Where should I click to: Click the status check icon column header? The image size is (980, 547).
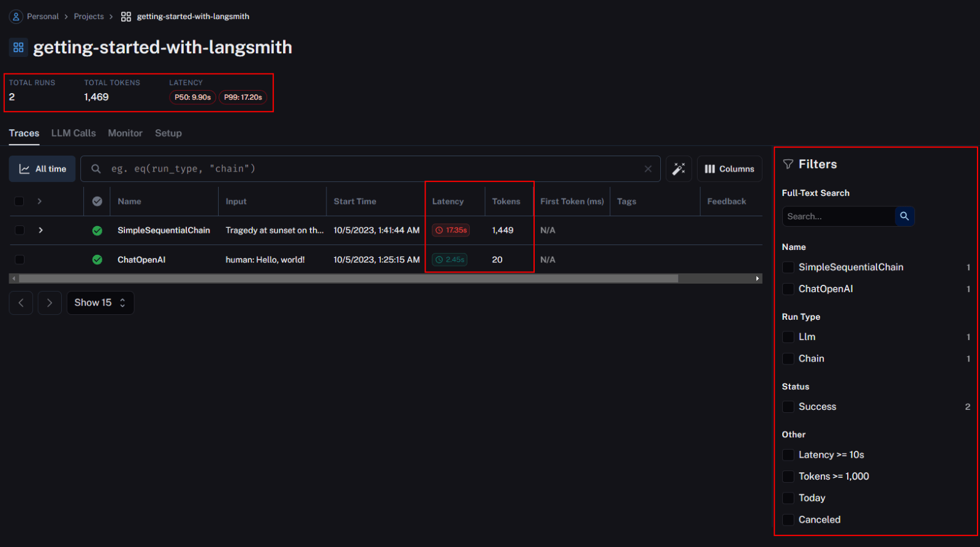[97, 201]
